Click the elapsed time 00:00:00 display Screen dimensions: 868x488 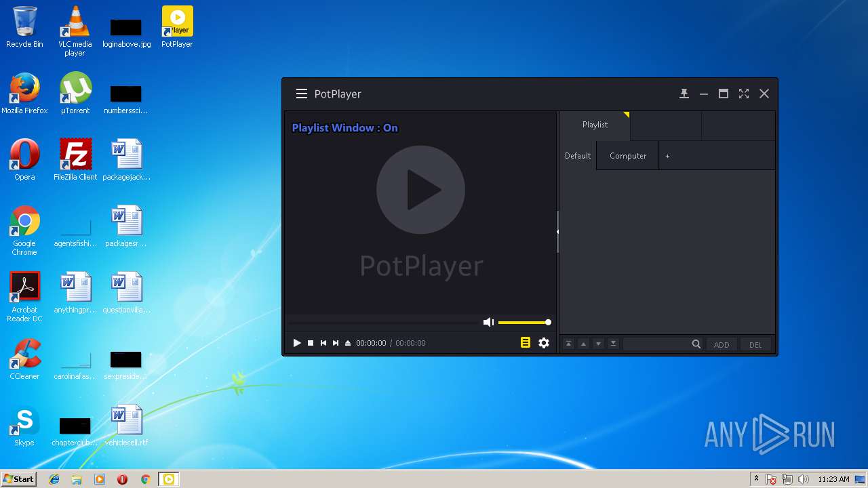click(x=371, y=343)
